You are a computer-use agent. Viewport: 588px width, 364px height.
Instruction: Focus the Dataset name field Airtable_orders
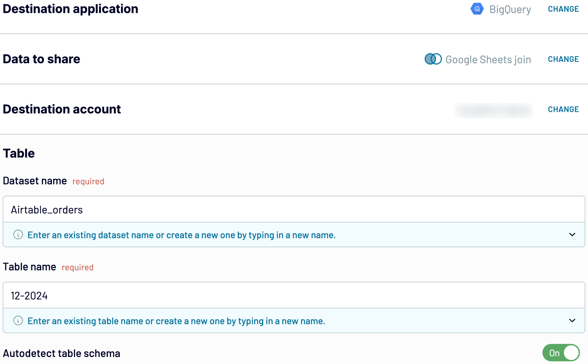point(294,209)
